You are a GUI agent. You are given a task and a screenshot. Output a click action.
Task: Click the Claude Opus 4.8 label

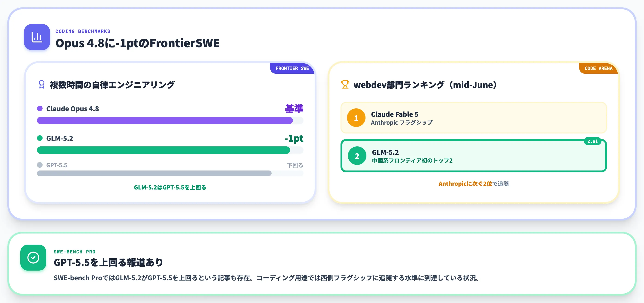(x=72, y=109)
